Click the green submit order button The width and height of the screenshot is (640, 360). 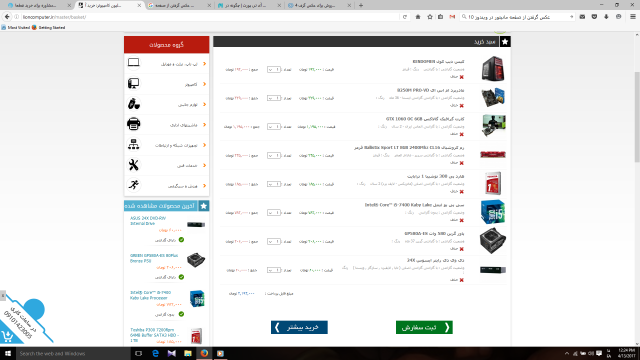[424, 327]
